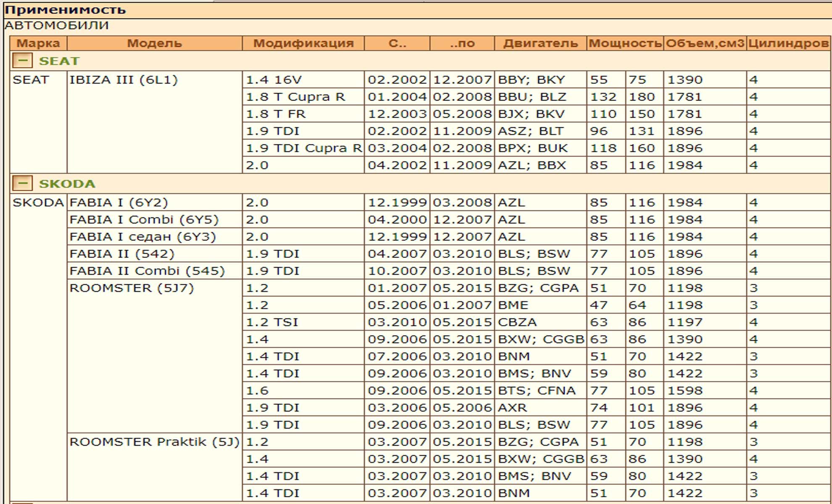This screenshot has width=832, height=504.
Task: Click the green SEAT group title
Action: pyautogui.click(x=59, y=61)
